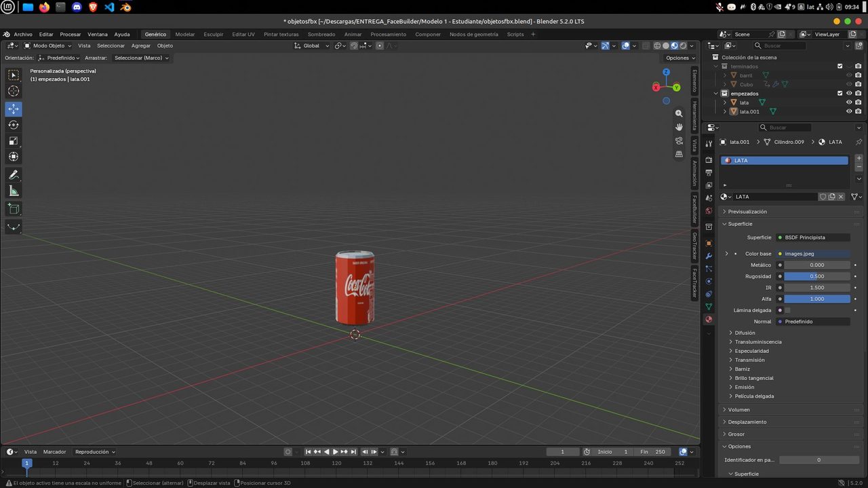
Task: Select rendered viewport shading
Action: coord(682,45)
